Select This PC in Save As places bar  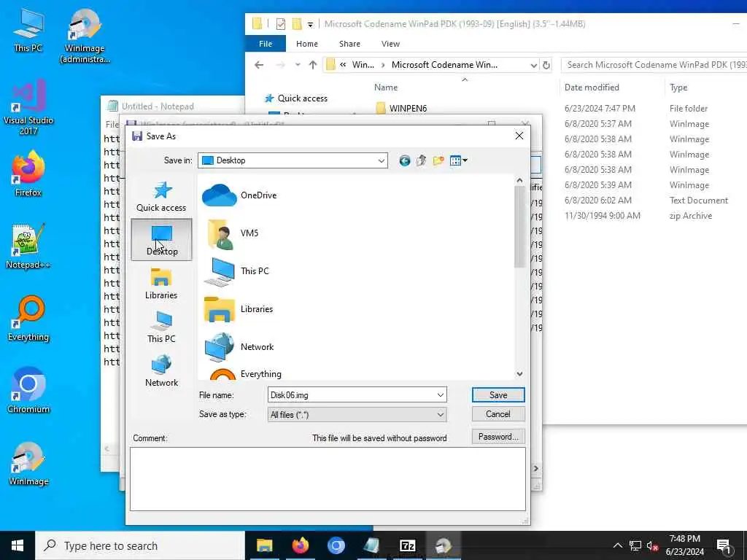pyautogui.click(x=161, y=327)
